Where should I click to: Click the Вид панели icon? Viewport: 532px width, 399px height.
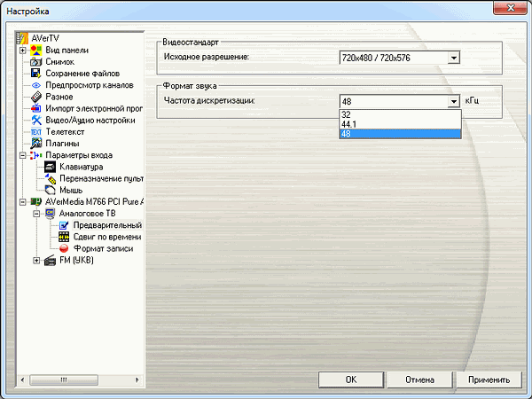[36, 51]
